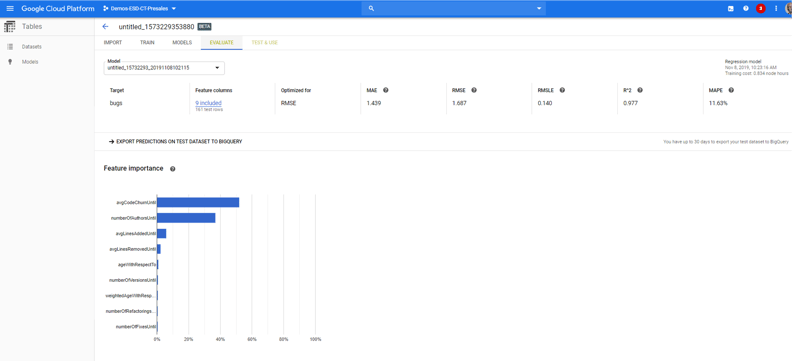Show help for RMSE metric
The width and height of the screenshot is (792, 361).
click(x=474, y=90)
